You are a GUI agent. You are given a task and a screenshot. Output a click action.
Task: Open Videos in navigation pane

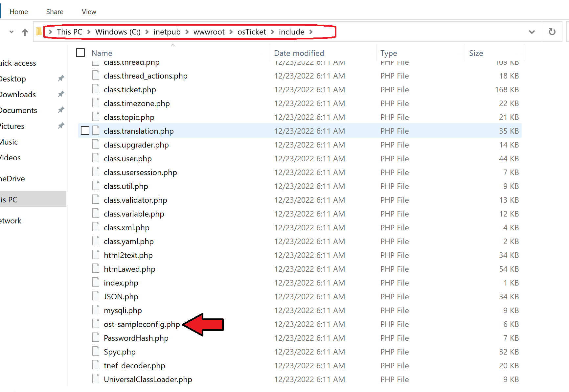(x=10, y=158)
